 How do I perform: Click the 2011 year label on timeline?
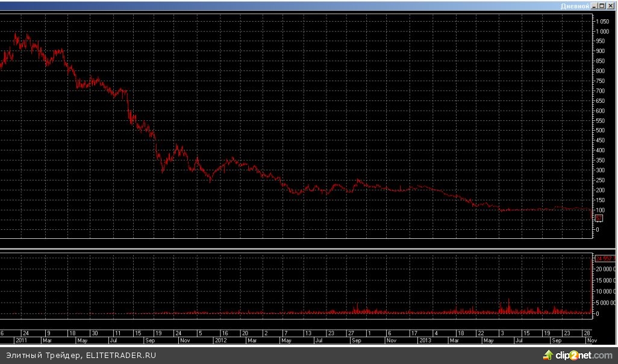(21, 339)
